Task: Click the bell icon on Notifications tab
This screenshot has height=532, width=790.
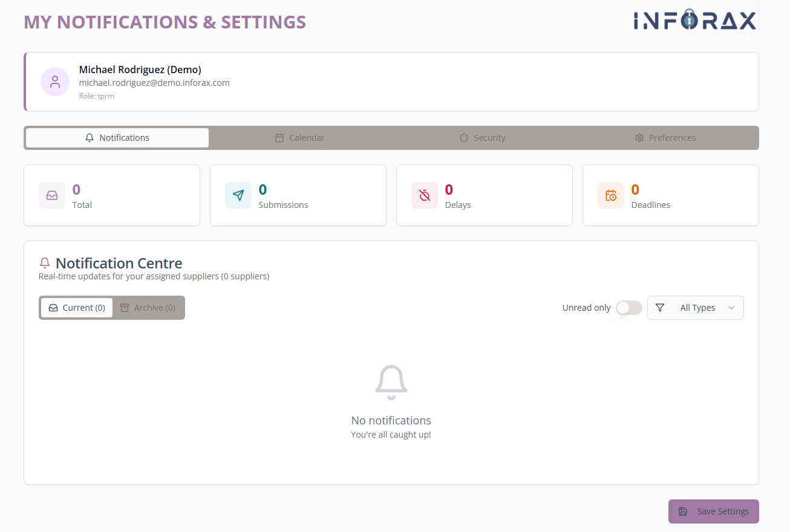Action: (89, 138)
